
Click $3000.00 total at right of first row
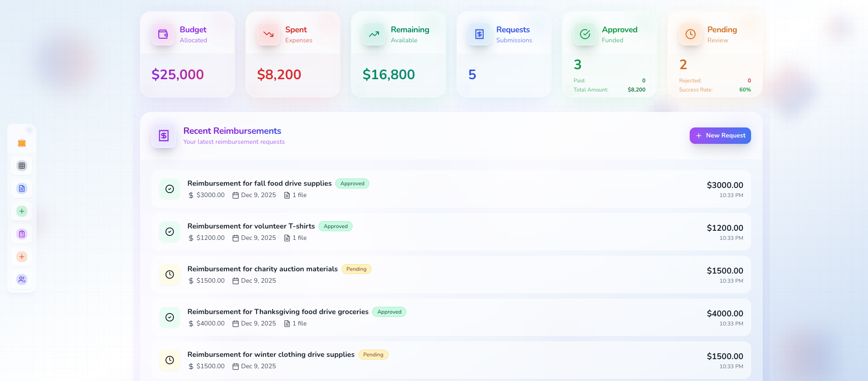coord(725,185)
